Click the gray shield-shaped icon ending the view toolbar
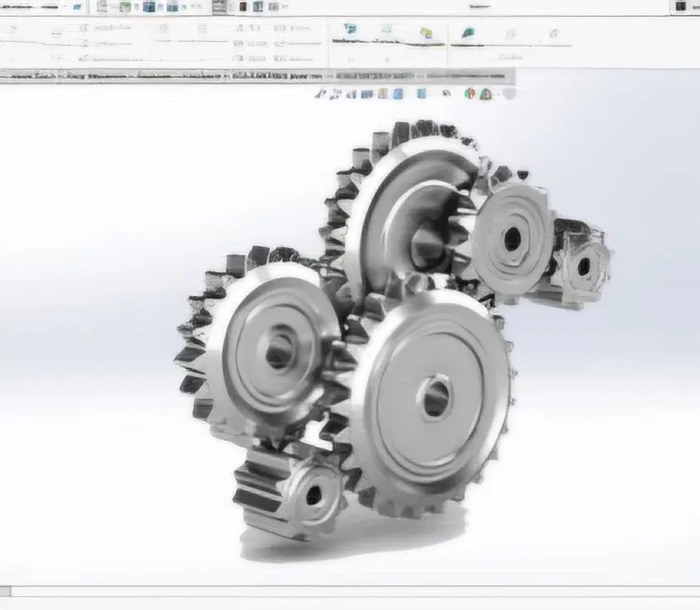The image size is (700, 610). pyautogui.click(x=509, y=94)
